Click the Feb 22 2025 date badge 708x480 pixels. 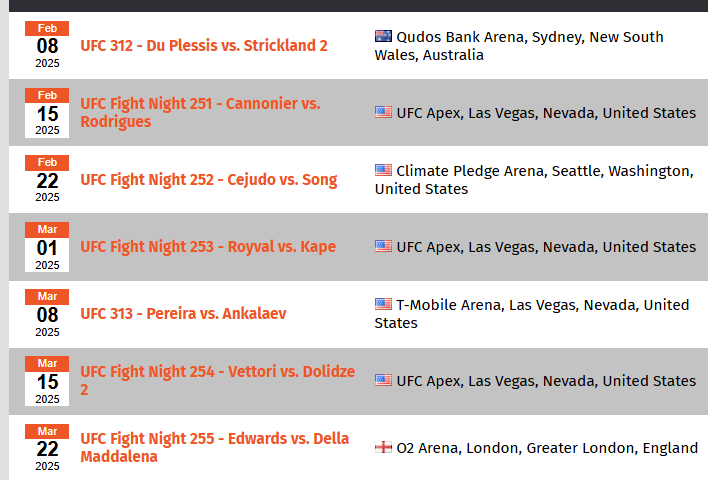coord(47,180)
